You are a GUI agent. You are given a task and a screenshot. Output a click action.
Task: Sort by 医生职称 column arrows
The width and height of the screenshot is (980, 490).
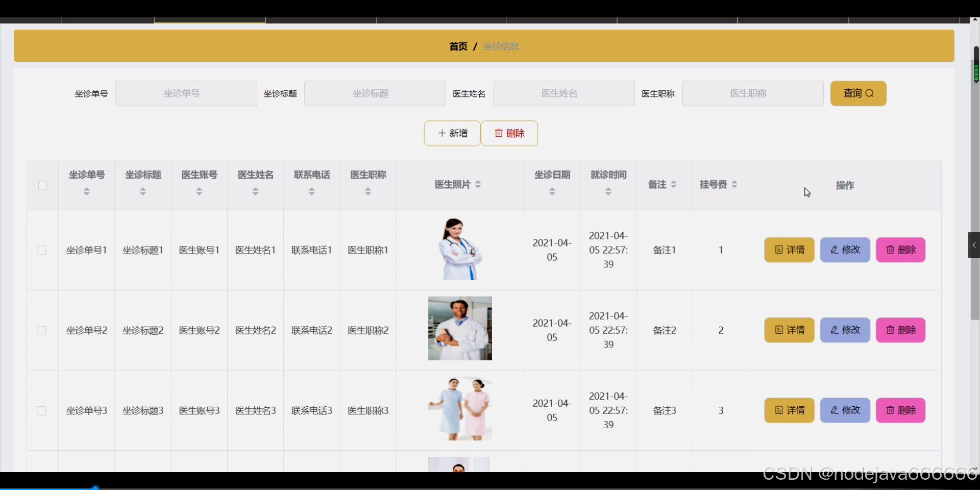tap(368, 191)
